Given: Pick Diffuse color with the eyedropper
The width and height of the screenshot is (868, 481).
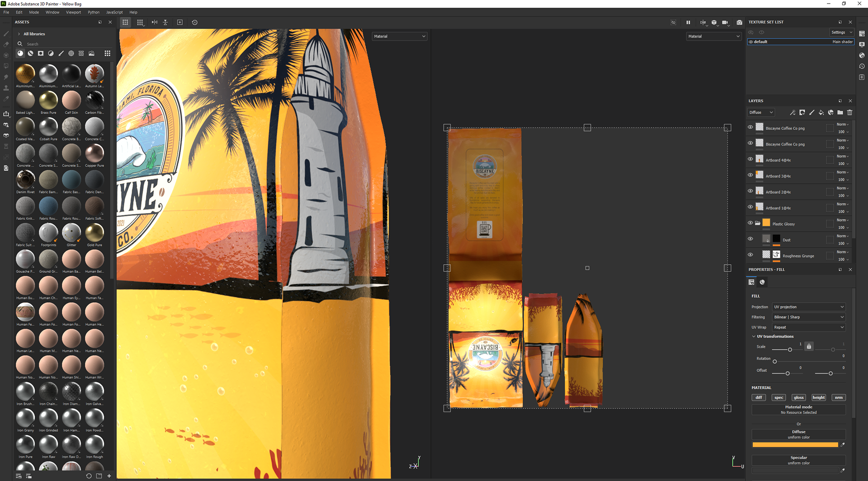Looking at the screenshot, I should coord(843,445).
